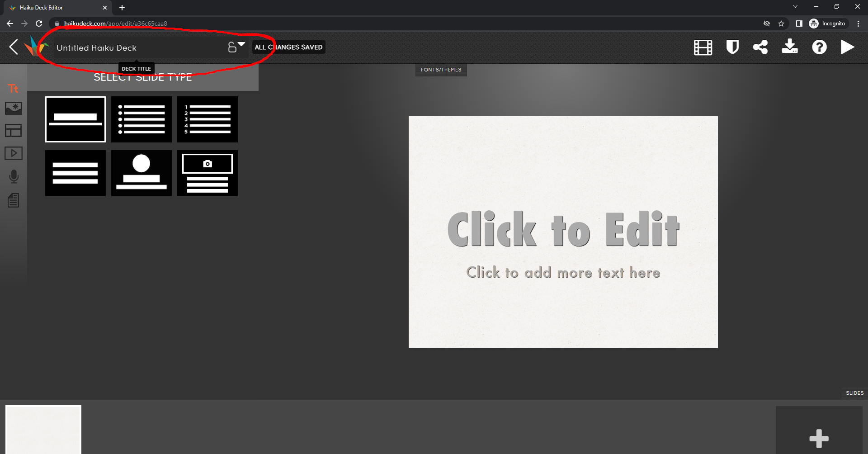Select the first slide thumbnail
The width and height of the screenshot is (868, 454).
[x=43, y=430]
